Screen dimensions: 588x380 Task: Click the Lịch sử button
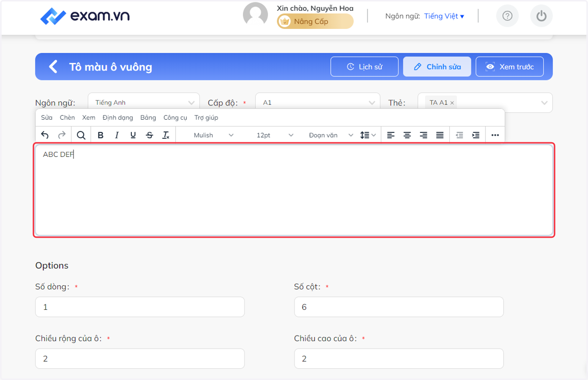pyautogui.click(x=365, y=67)
